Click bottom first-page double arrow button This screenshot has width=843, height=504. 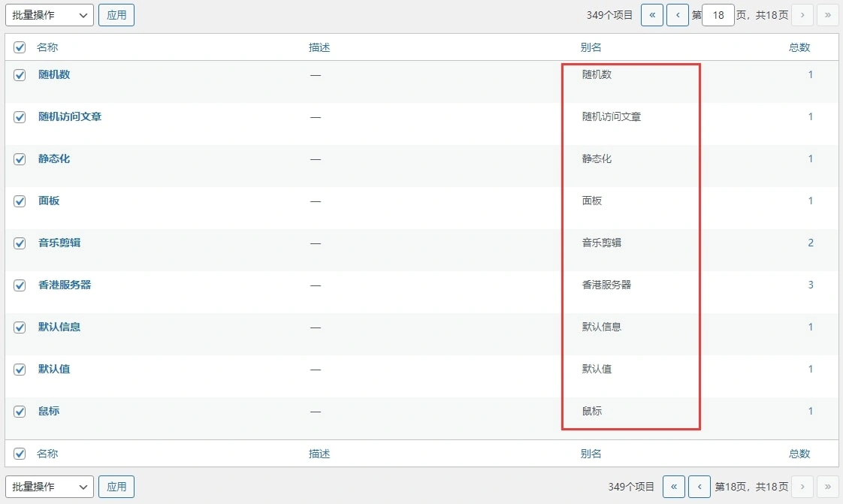coord(673,487)
